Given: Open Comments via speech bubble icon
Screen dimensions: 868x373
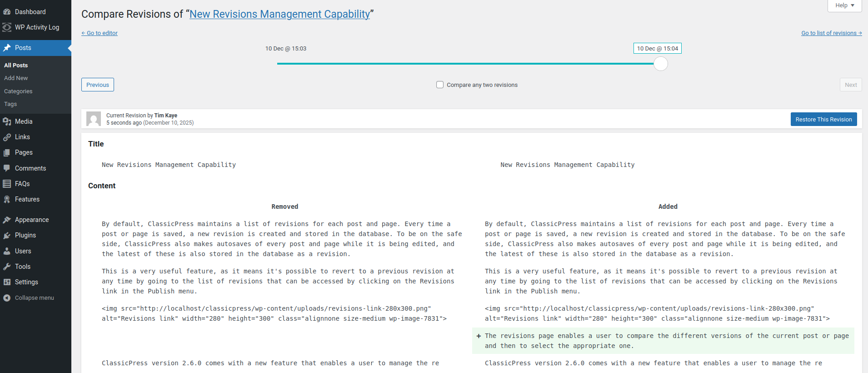Looking at the screenshot, I should pyautogui.click(x=7, y=168).
